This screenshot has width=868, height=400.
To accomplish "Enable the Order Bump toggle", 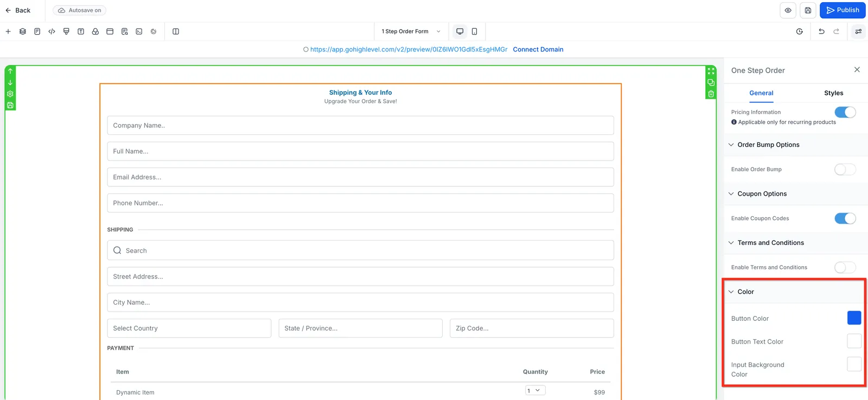I will pyautogui.click(x=845, y=170).
